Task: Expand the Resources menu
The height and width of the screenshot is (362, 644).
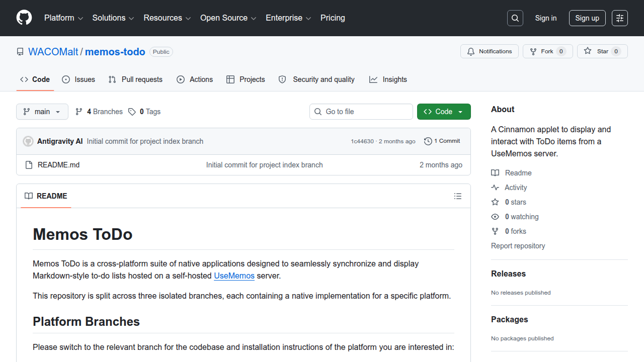Action: tap(167, 18)
